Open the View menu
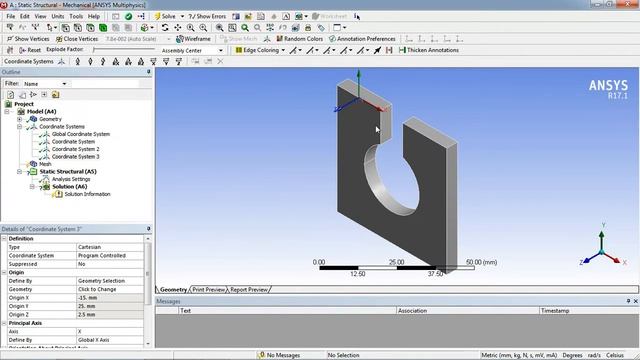Image resolution: width=640 pixels, height=360 pixels. tap(40, 16)
